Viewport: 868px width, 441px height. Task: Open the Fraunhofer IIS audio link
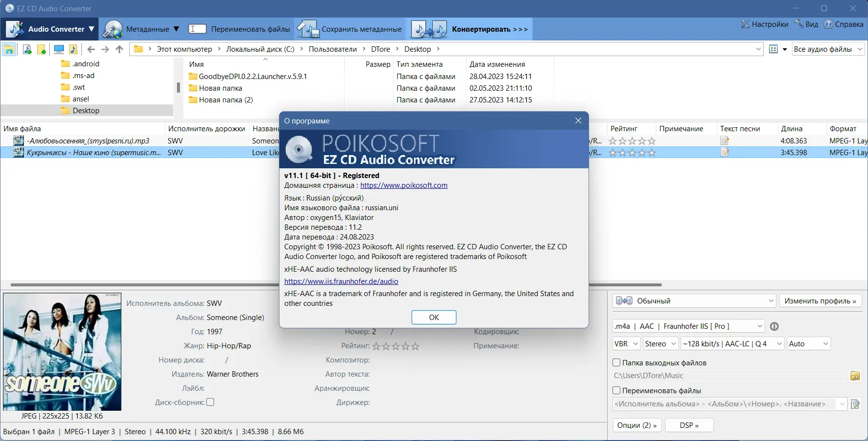(341, 281)
